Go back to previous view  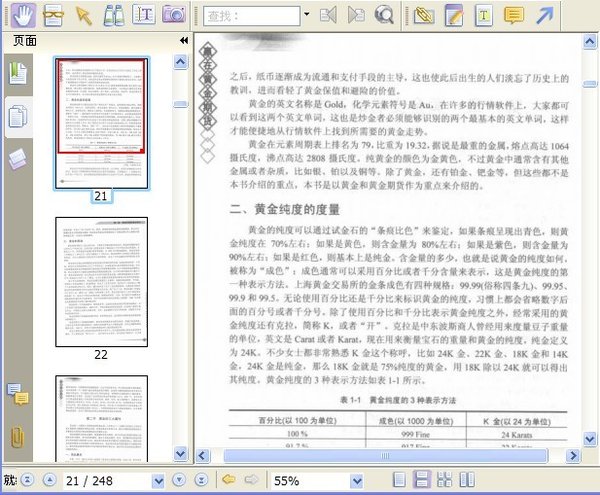[x=229, y=479]
